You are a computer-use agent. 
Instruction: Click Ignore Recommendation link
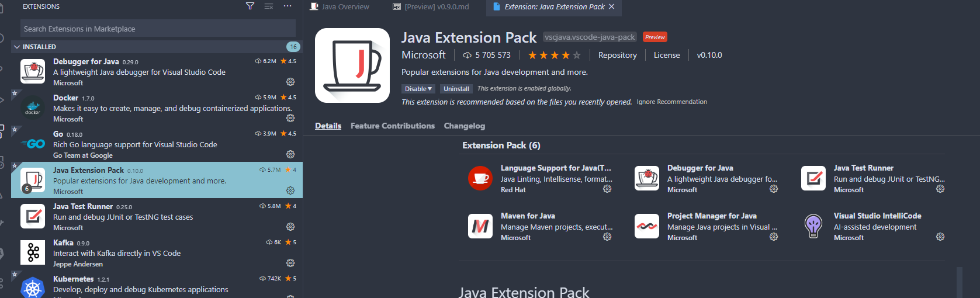pos(672,102)
